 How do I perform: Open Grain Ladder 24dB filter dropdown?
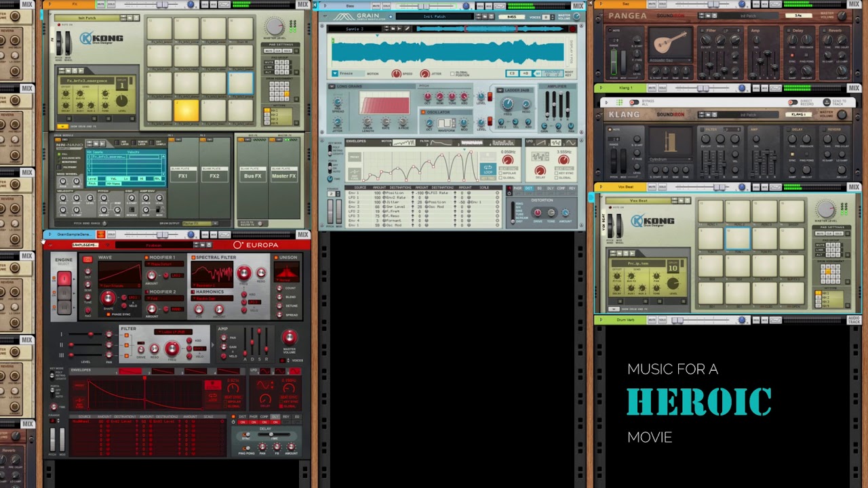(500, 90)
